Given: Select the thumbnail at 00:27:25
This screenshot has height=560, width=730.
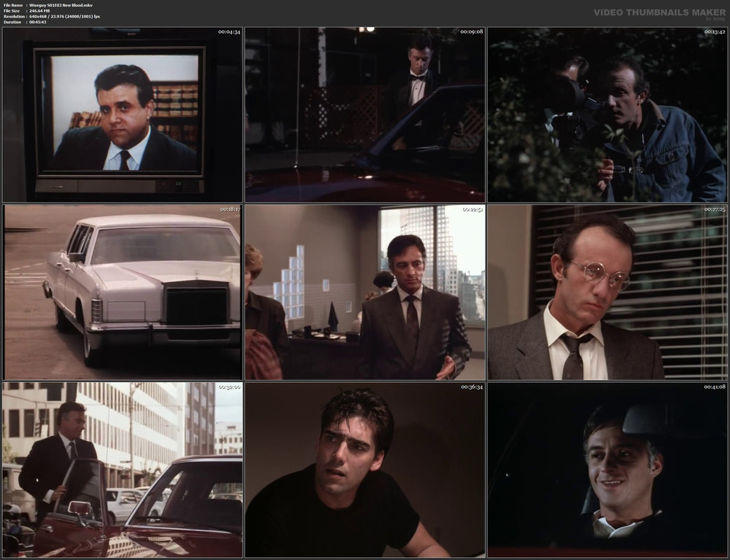Looking at the screenshot, I should point(607,292).
